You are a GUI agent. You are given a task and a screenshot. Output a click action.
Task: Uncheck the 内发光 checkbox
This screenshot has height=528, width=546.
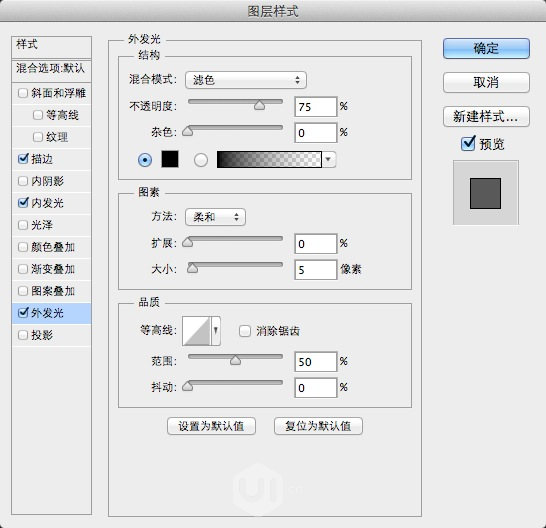[x=23, y=203]
